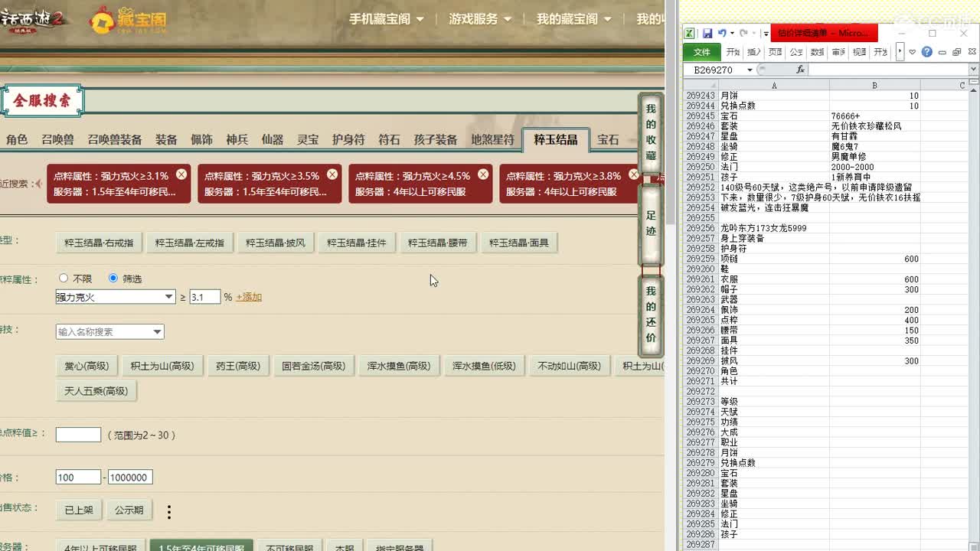The height and width of the screenshot is (551, 980).
Task: Select Excel column B header
Action: 874,86
